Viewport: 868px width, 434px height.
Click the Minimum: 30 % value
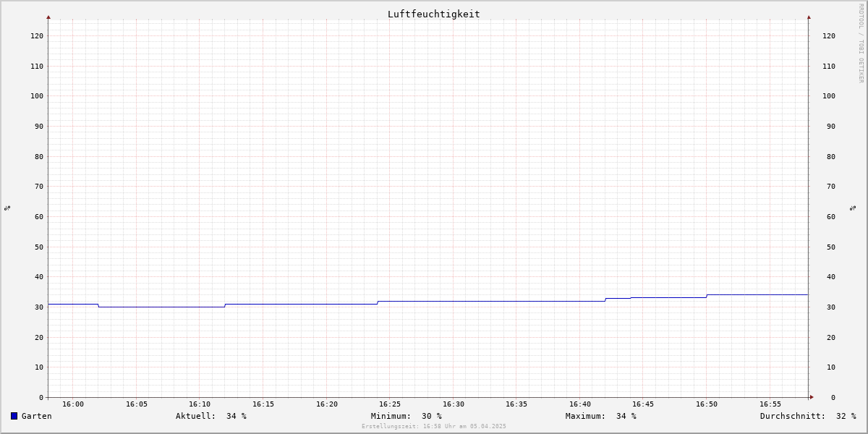(407, 416)
